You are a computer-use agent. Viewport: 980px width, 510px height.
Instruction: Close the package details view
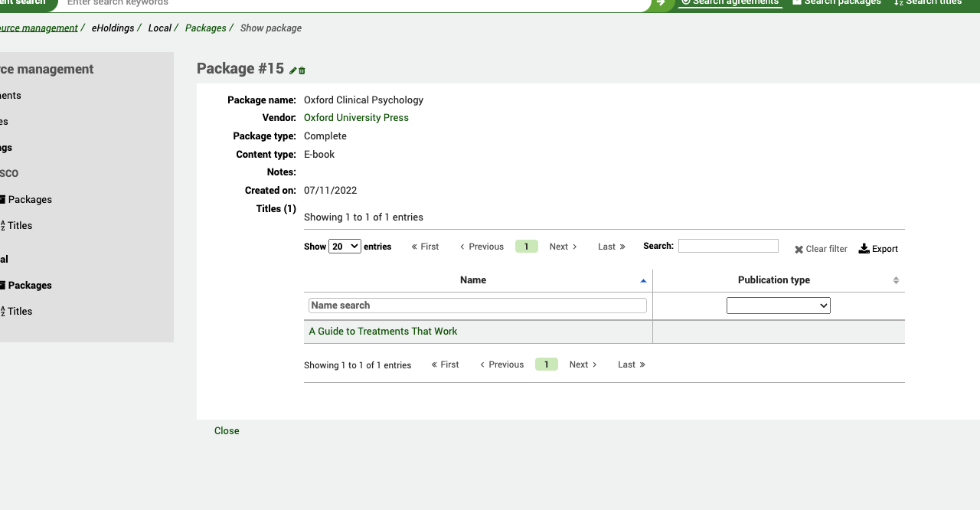pos(226,430)
